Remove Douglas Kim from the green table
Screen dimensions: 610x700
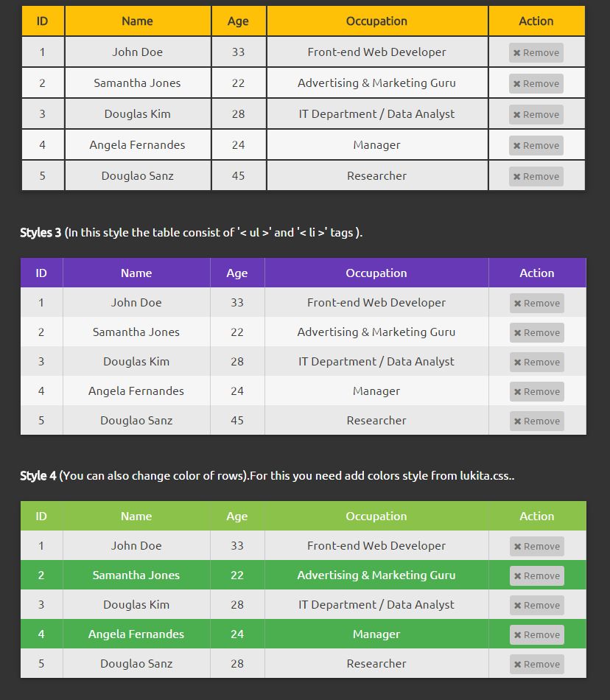click(537, 605)
